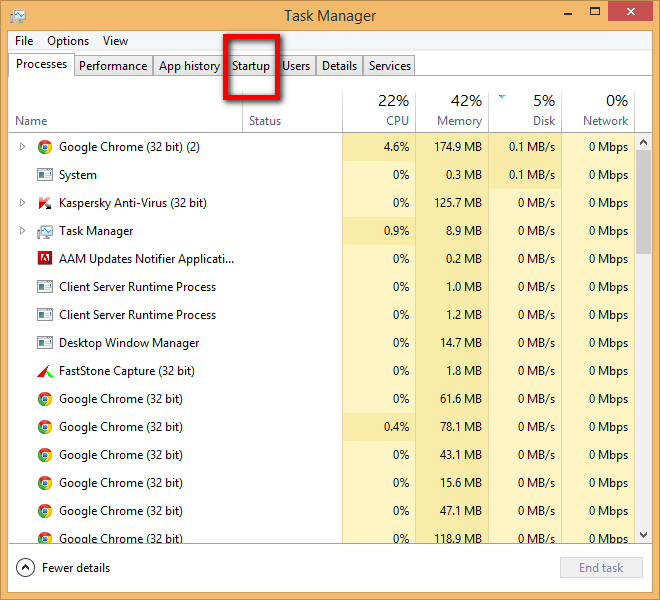Switch to the Users tab
The width and height of the screenshot is (660, 600).
pos(296,66)
